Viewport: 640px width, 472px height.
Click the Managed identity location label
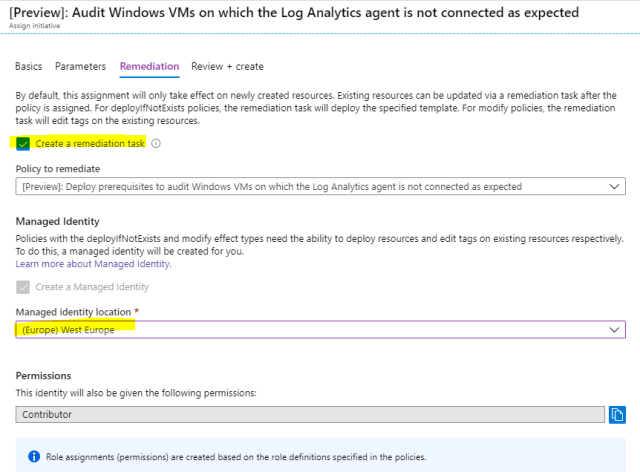77,312
